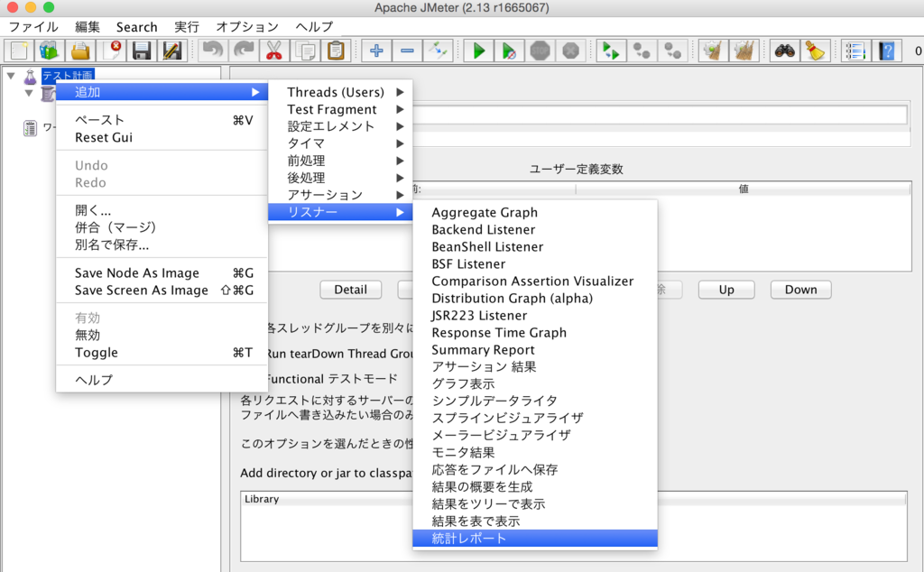Click the Stop sign toolbar icon
The image size is (924, 572).
click(x=540, y=51)
